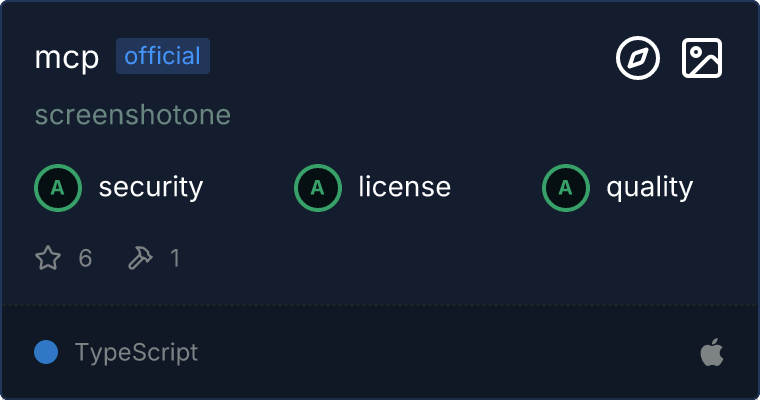The image size is (760, 400).
Task: Click the empty space right of tool count
Action: 450,259
